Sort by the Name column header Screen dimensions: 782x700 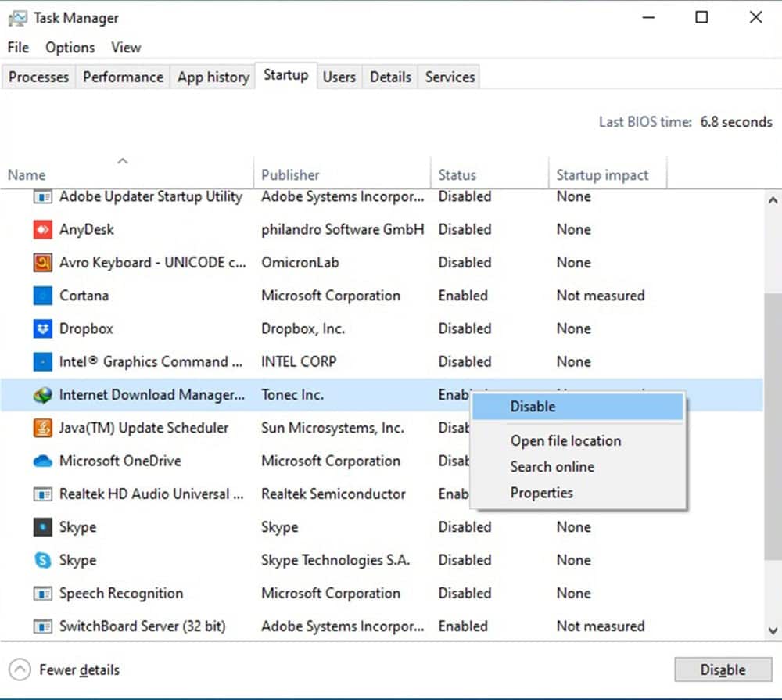pyautogui.click(x=127, y=173)
